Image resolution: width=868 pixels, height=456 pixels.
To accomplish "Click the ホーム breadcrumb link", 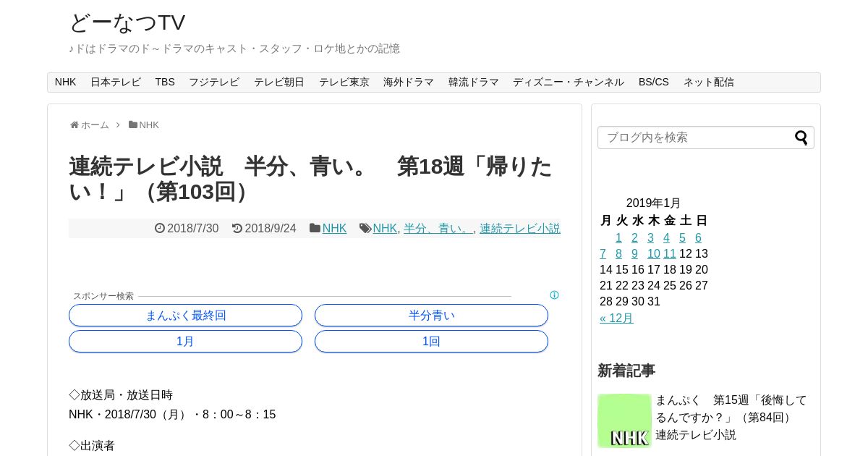I will 95,125.
